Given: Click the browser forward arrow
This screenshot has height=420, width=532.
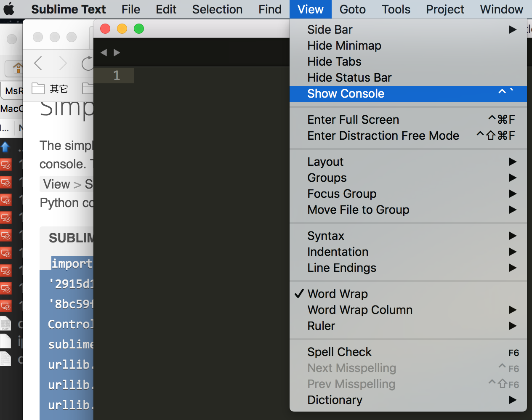Looking at the screenshot, I should [x=63, y=64].
